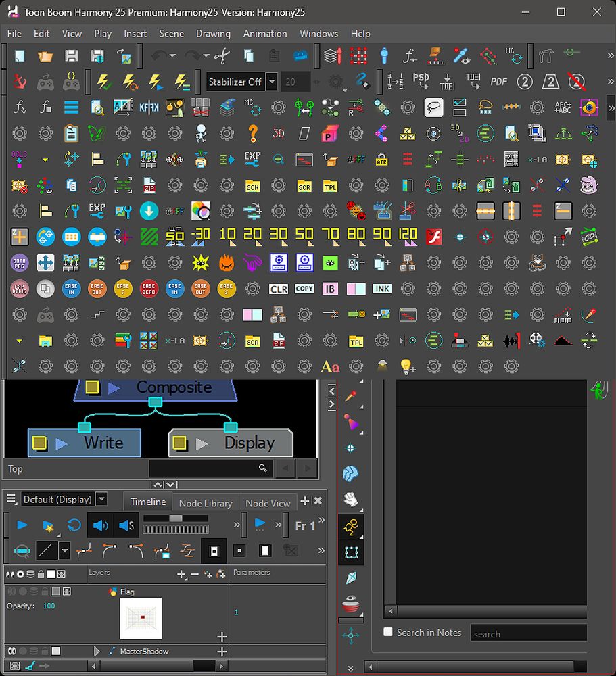Hide the MasterShadow layer

pyautogui.click(x=12, y=651)
